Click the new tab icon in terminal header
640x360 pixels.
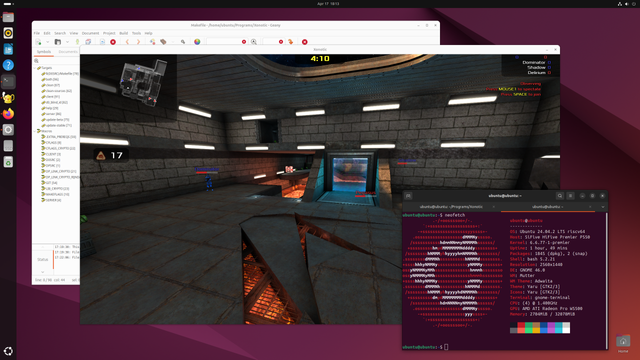point(408,196)
